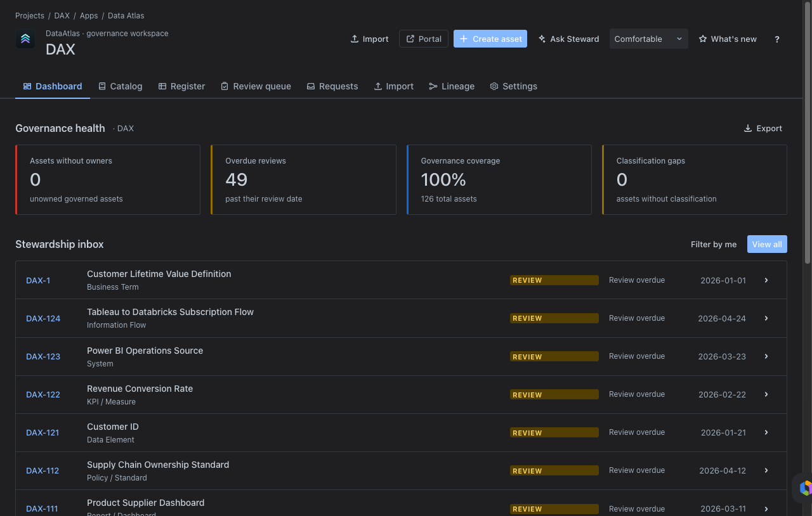
Task: Click the Review queue clipboard icon
Action: [225, 86]
